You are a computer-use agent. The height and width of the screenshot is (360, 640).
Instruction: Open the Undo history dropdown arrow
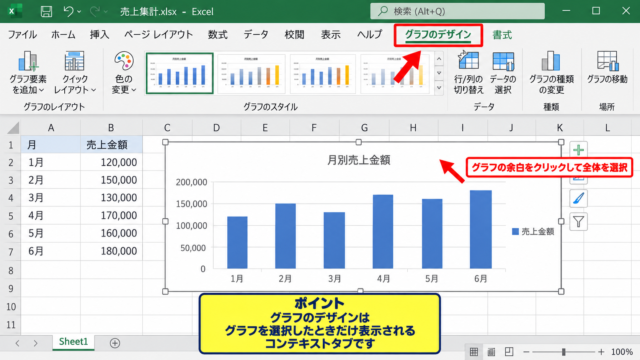79,12
